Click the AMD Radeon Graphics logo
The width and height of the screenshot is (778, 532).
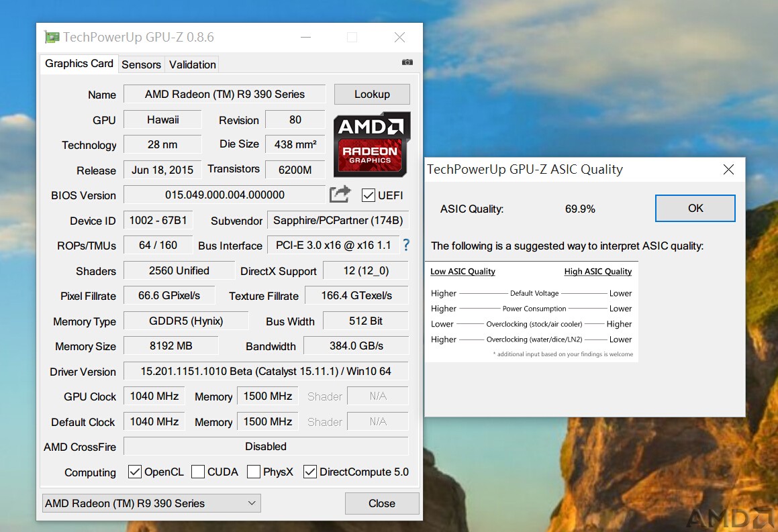pos(372,144)
